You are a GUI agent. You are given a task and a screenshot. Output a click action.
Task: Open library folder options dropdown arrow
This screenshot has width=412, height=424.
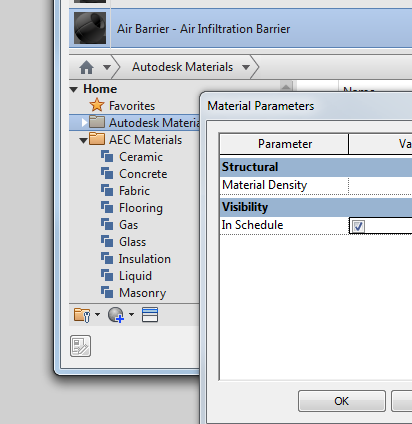click(x=97, y=314)
